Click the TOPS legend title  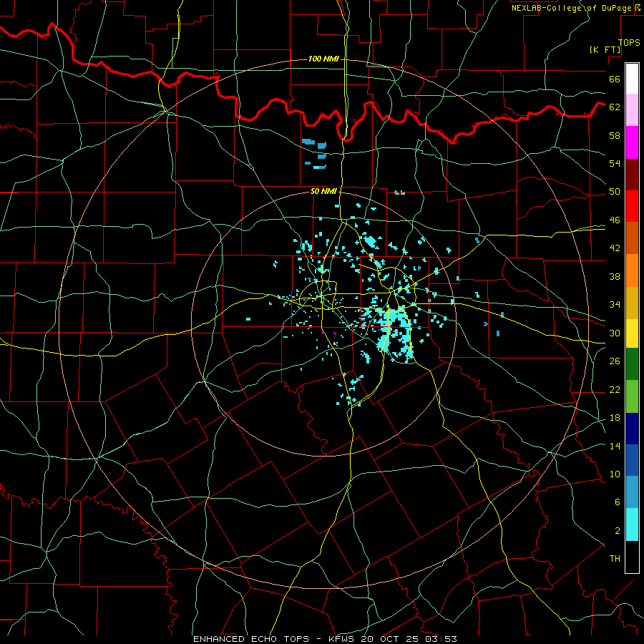coord(629,42)
